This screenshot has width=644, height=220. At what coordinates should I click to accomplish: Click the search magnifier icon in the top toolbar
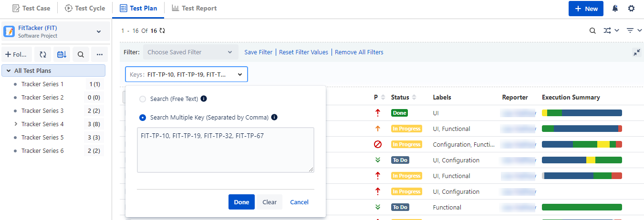point(592,30)
